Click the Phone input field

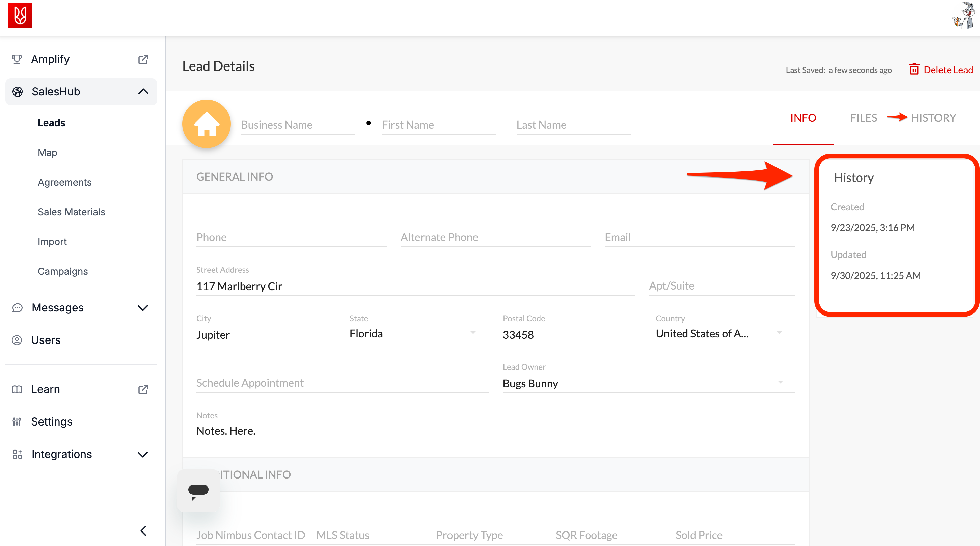tap(291, 237)
